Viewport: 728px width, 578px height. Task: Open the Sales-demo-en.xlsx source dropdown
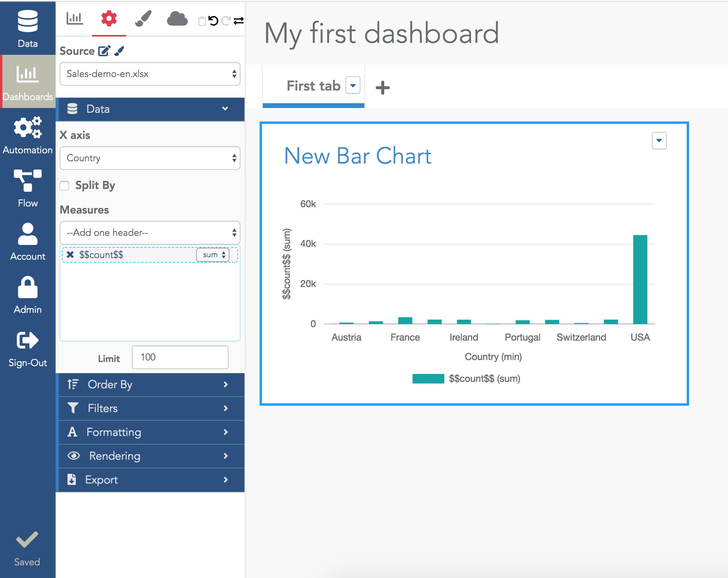(150, 74)
